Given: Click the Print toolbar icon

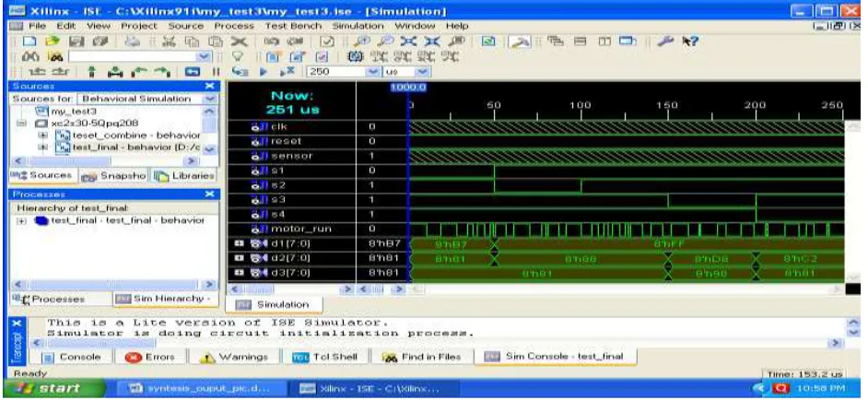Looking at the screenshot, I should 132,41.
